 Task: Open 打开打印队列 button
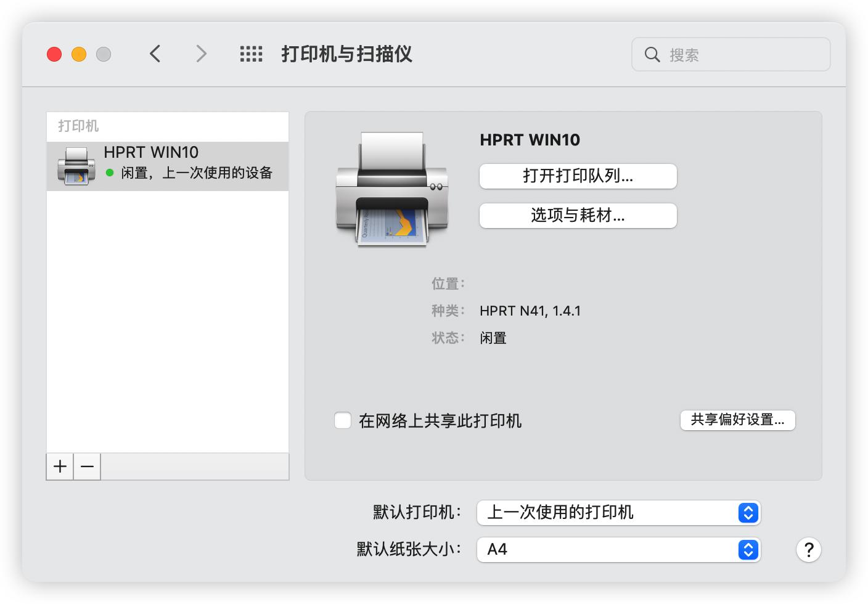click(x=578, y=176)
